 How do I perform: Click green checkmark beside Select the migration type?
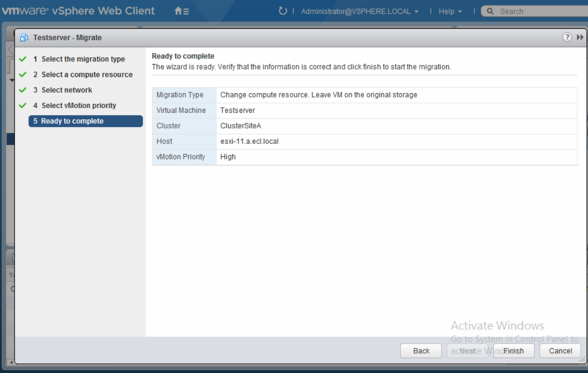[22, 59]
